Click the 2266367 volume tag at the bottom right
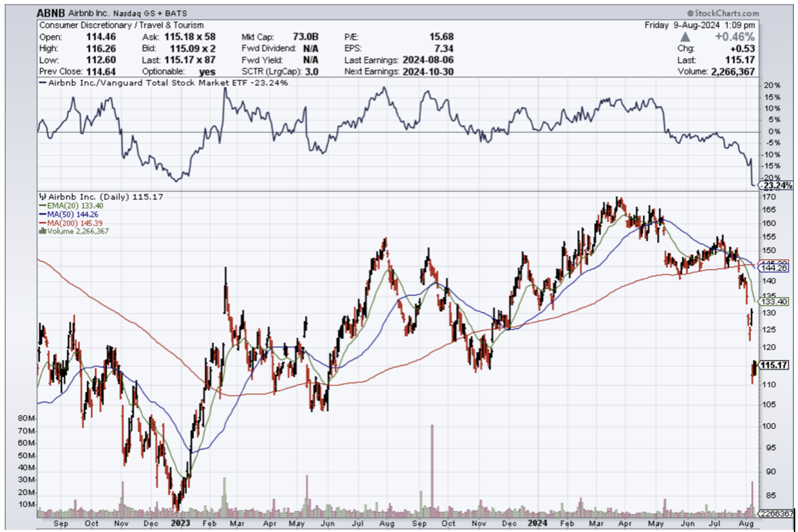798x532 pixels. (x=776, y=513)
